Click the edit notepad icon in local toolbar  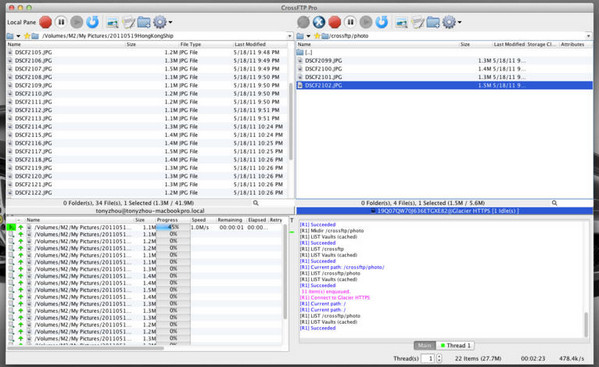point(128,23)
